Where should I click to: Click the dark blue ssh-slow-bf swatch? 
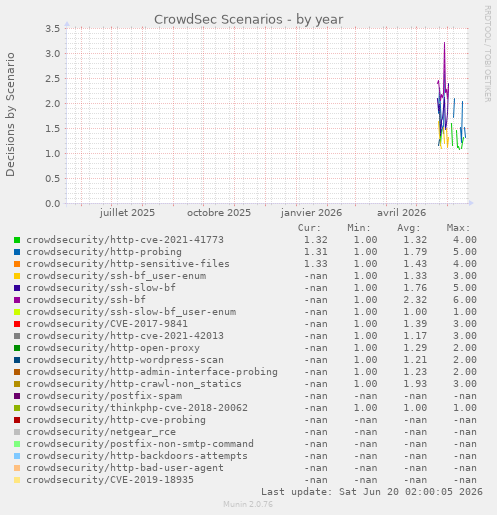[17, 288]
